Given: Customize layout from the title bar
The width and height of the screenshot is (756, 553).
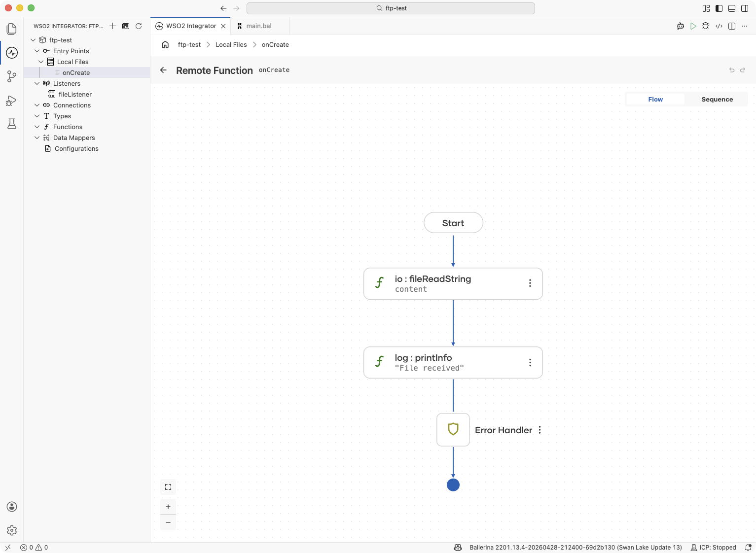Looking at the screenshot, I should point(706,8).
